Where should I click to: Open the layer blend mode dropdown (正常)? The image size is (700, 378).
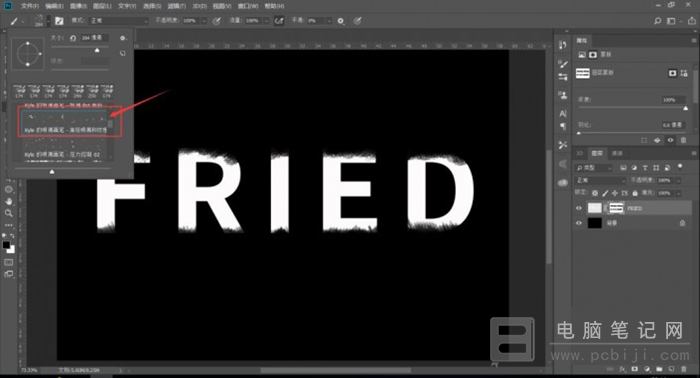pos(600,180)
